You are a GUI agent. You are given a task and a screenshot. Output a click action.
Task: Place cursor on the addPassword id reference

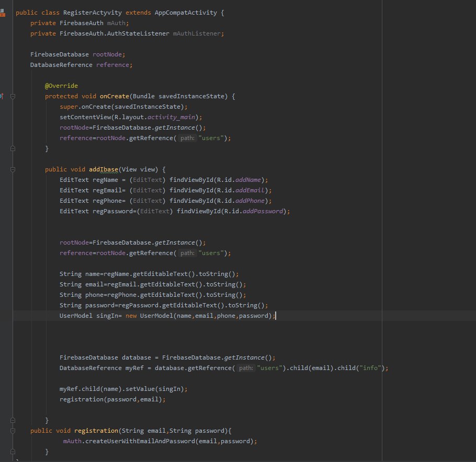(x=263, y=211)
